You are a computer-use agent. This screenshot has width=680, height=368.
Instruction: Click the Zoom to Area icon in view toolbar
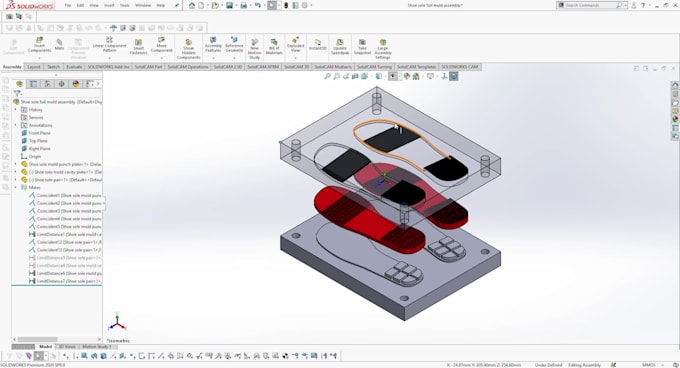pyautogui.click(x=337, y=76)
